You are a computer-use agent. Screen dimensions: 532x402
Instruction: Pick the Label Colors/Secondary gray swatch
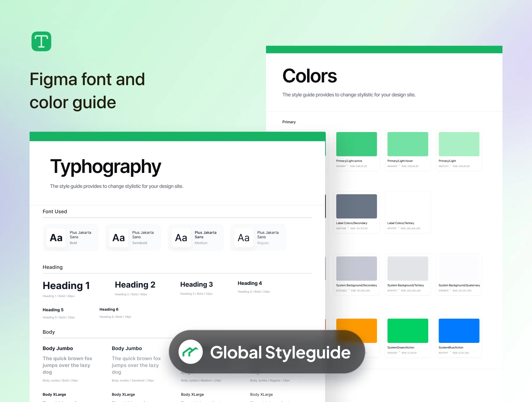[x=356, y=206]
